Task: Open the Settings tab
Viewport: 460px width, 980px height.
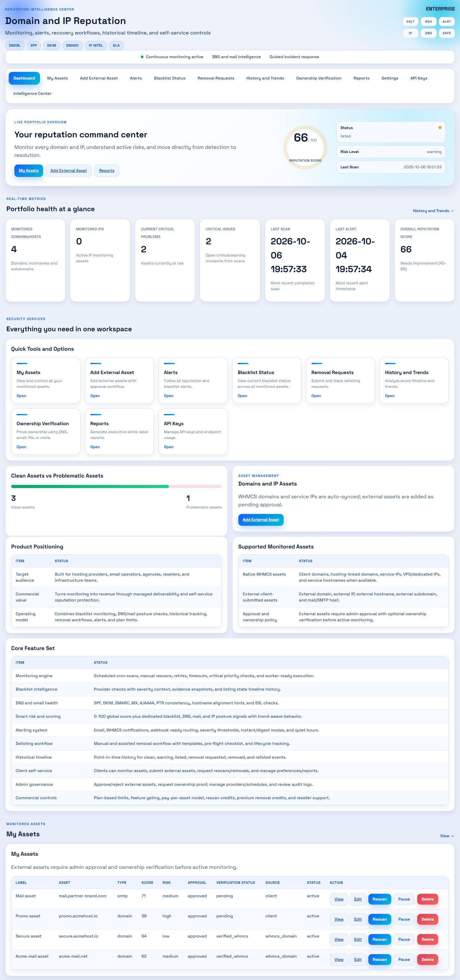Action: coord(390,78)
